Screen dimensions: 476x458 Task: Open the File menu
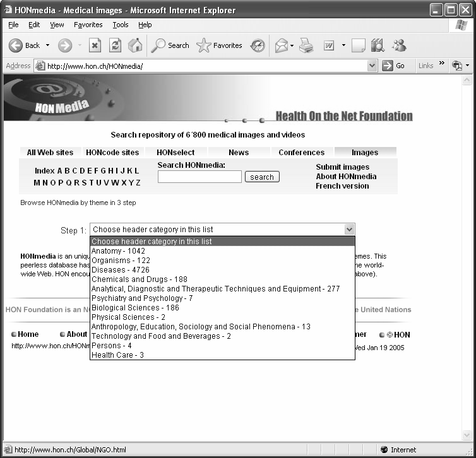pos(13,25)
